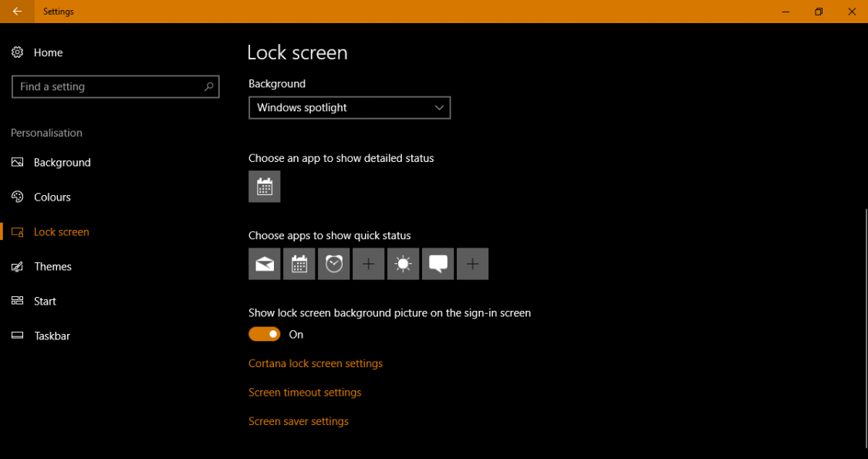Select the Alarms & Clock quick status icon

coord(333,264)
